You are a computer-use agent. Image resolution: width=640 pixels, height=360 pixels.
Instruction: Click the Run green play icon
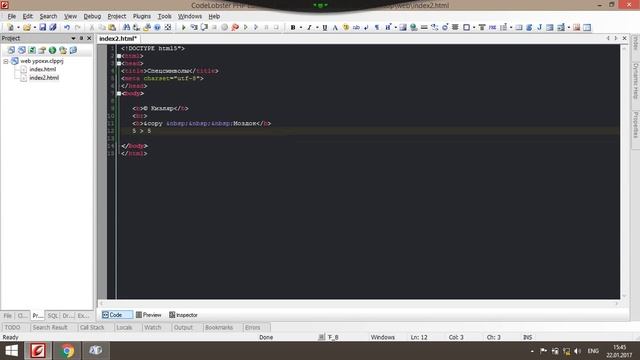pyautogui.click(x=184, y=27)
